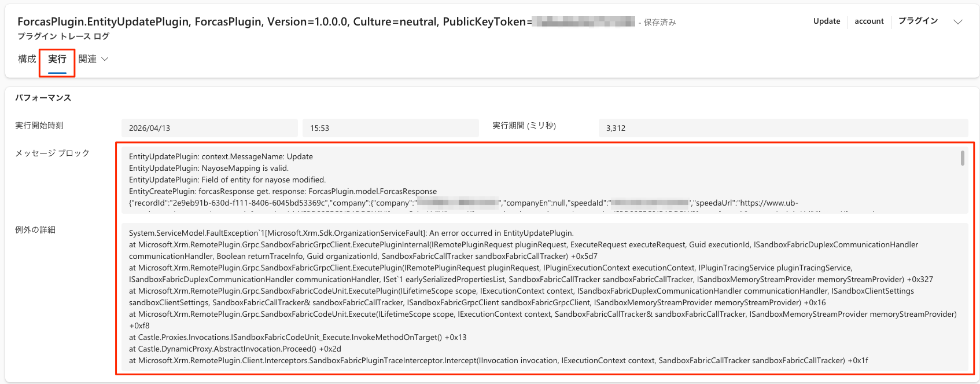Open the 関連 dropdown tab

coord(88,59)
